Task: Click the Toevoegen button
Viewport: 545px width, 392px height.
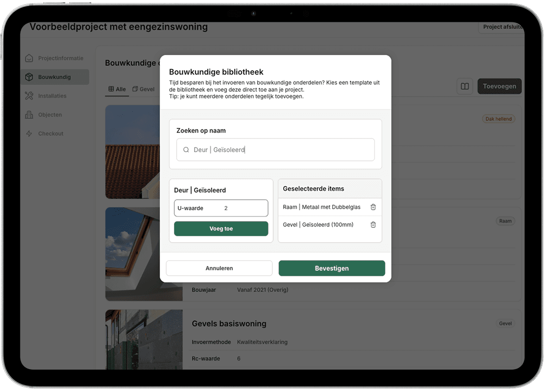Action: click(x=499, y=86)
